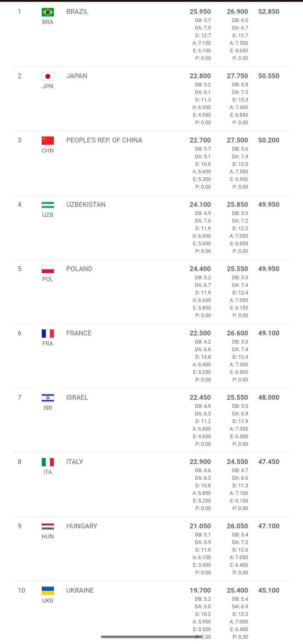The height and width of the screenshot is (644, 303).
Task: Open the BRAZIL team name link
Action: click(77, 12)
